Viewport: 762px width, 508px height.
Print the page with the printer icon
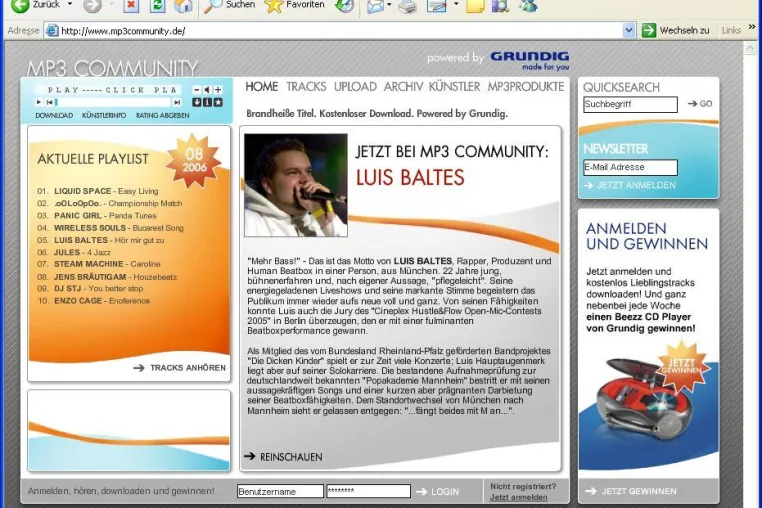tap(407, 5)
